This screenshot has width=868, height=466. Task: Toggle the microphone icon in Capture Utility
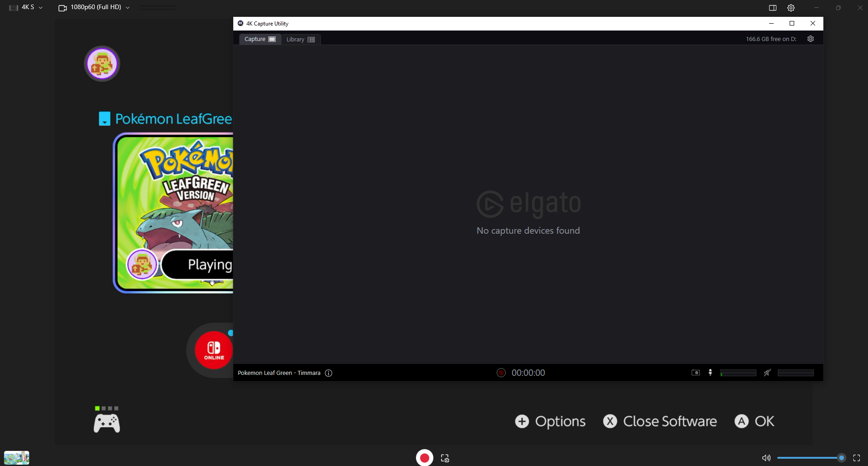(710, 373)
